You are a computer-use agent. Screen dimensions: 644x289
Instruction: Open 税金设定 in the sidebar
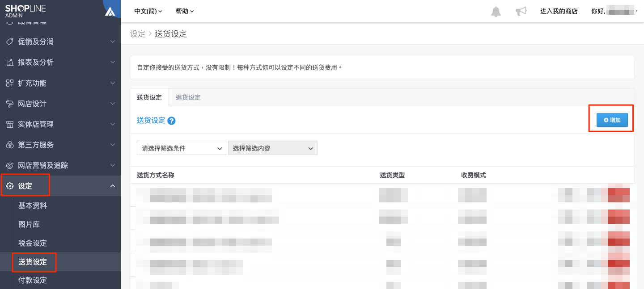33,243
